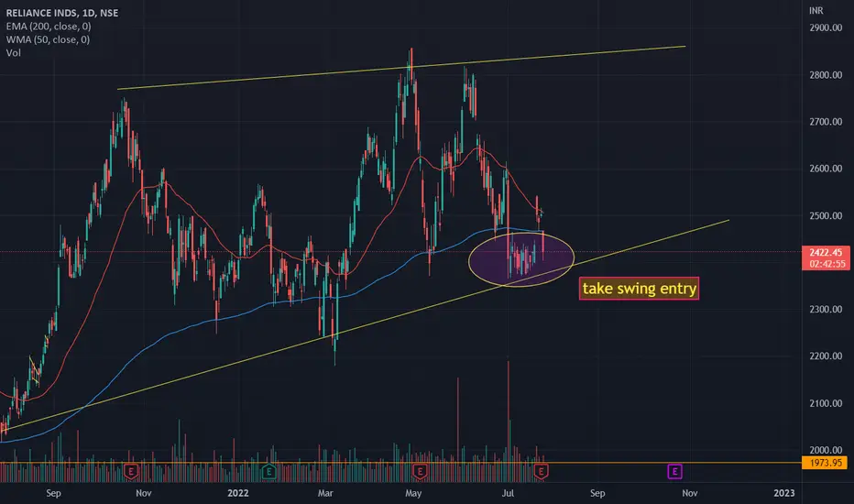Click the 2200.00 price axis label
The image size is (854, 504).
tap(826, 356)
